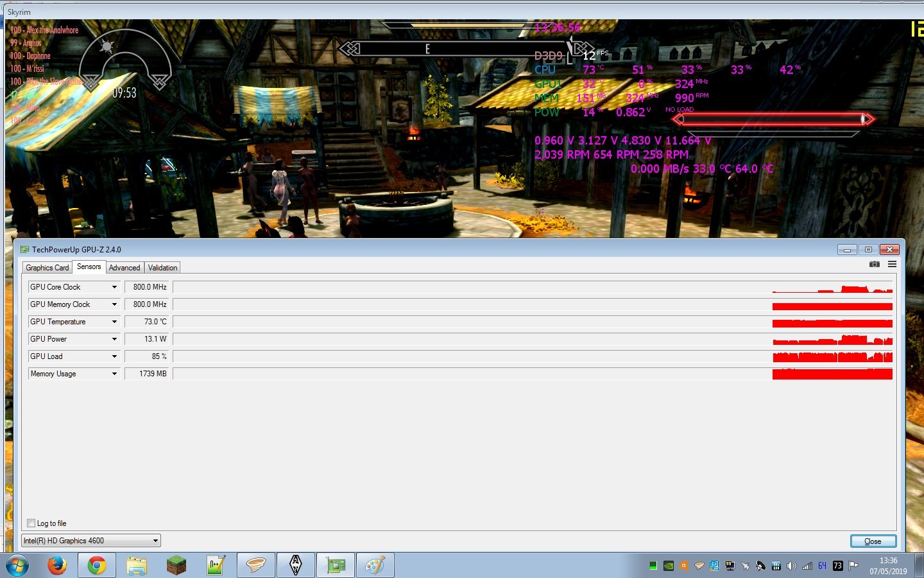The height and width of the screenshot is (578, 924).
Task: Launch Firefox from the taskbar
Action: (x=57, y=565)
